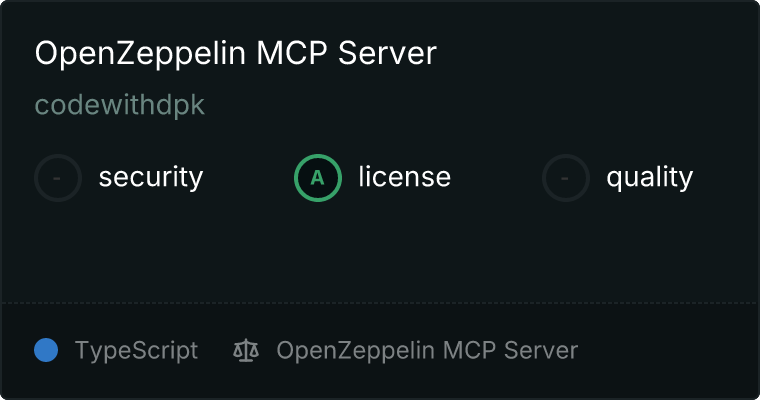Open the OpenZeppelin MCP Server title
Image resolution: width=760 pixels, height=400 pixels.
point(236,53)
